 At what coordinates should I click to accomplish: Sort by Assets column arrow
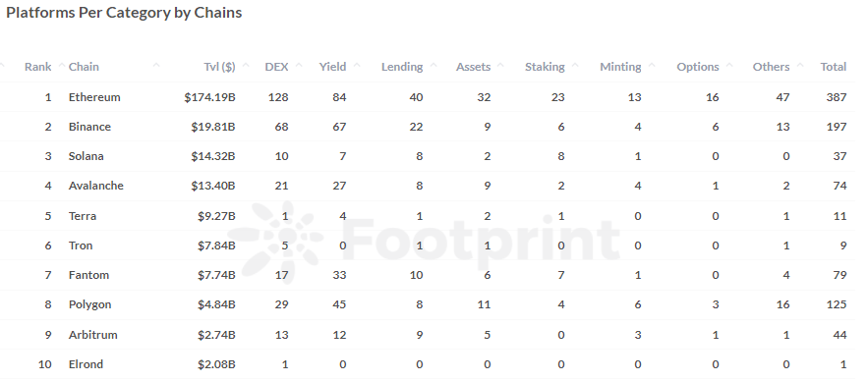tap(500, 66)
